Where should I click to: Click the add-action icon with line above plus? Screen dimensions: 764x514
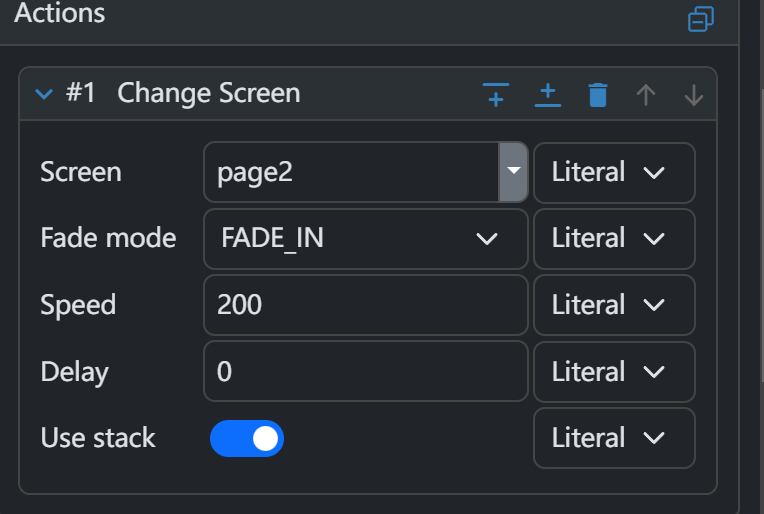[x=496, y=95]
